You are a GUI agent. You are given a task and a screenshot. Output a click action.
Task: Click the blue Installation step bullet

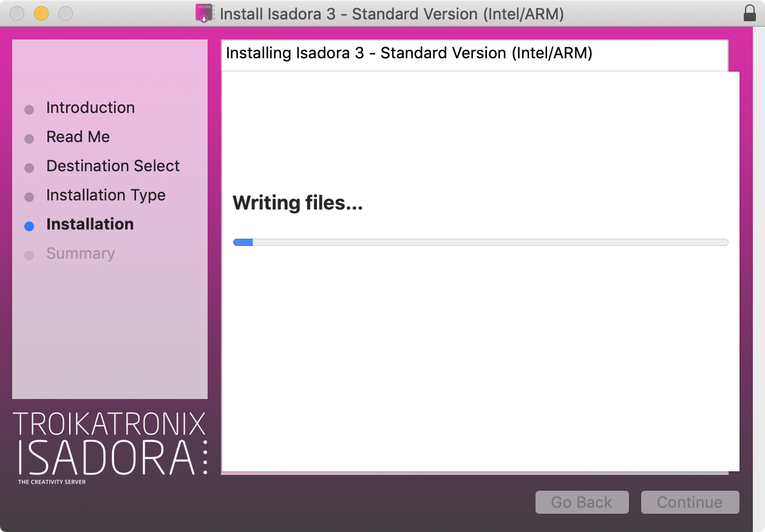[x=29, y=227]
